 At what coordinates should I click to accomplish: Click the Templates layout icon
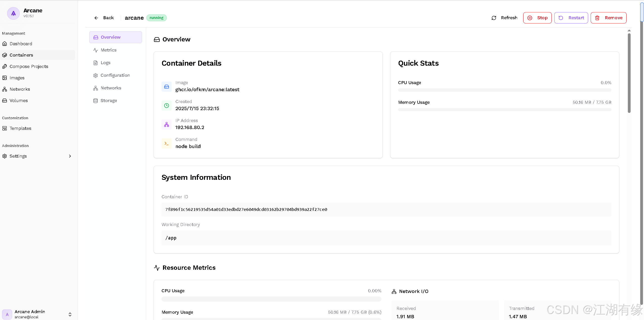tap(5, 128)
